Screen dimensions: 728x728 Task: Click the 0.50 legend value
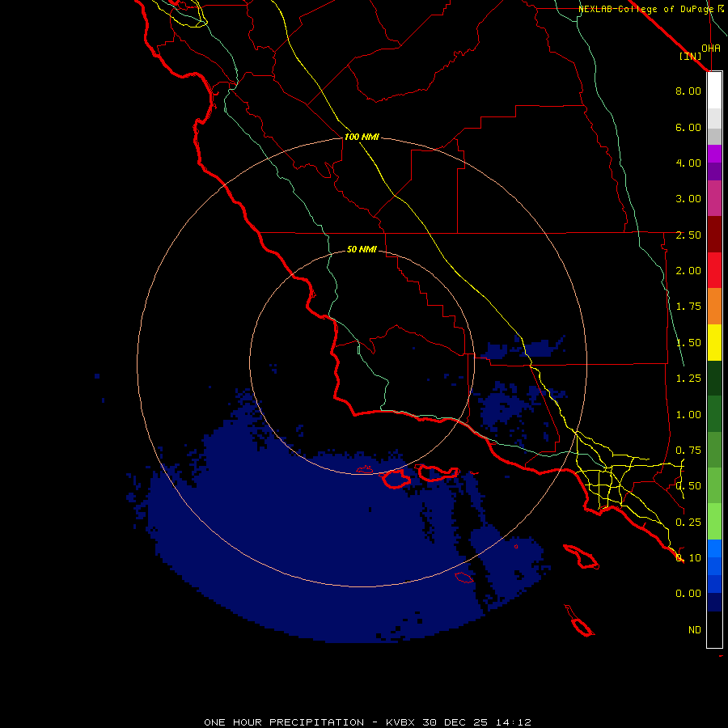pyautogui.click(x=688, y=486)
